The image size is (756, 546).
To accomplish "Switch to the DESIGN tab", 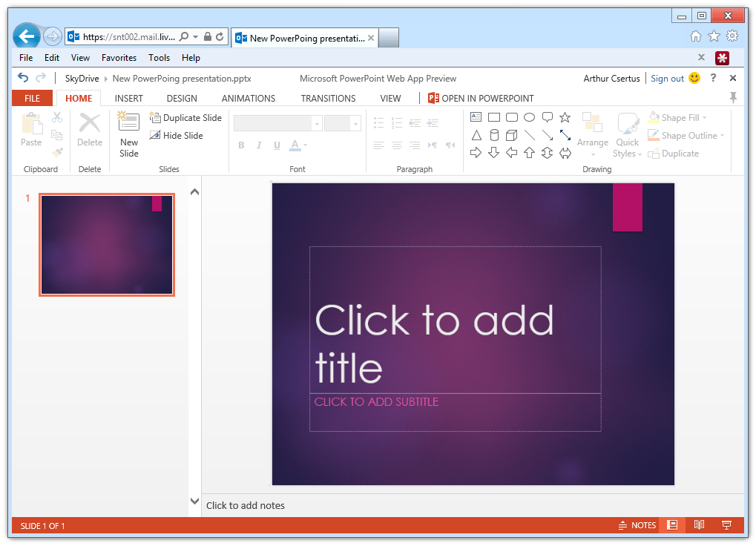I will (x=182, y=98).
